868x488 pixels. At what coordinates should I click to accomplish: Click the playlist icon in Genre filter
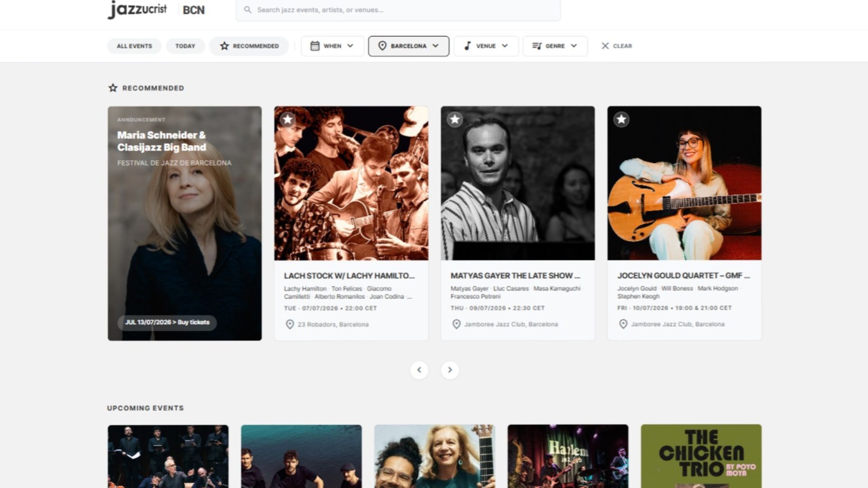(537, 46)
